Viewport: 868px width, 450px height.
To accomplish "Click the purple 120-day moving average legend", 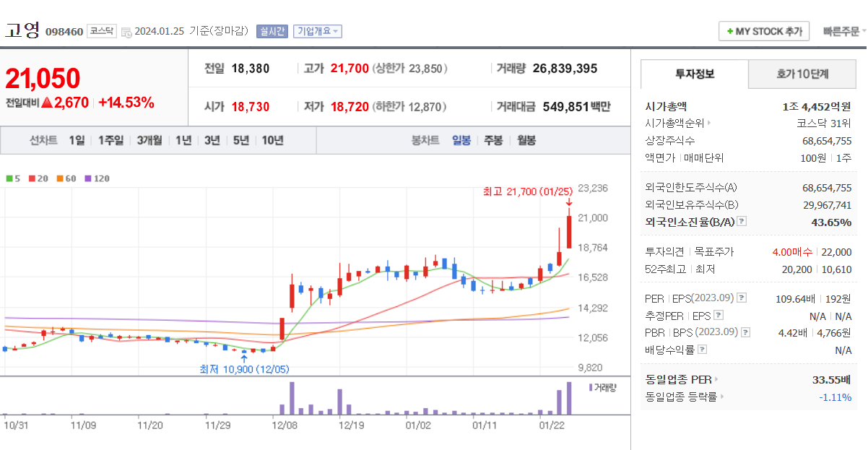I will coord(97,178).
